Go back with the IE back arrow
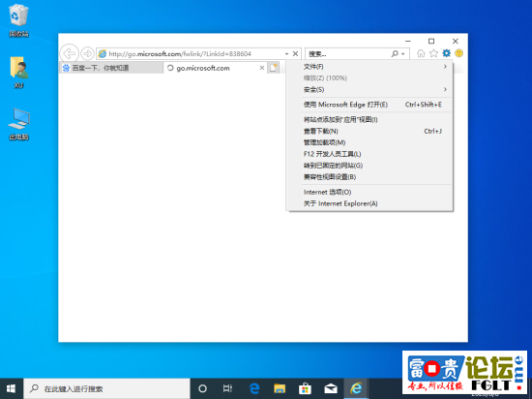The image size is (532, 399). click(x=70, y=53)
